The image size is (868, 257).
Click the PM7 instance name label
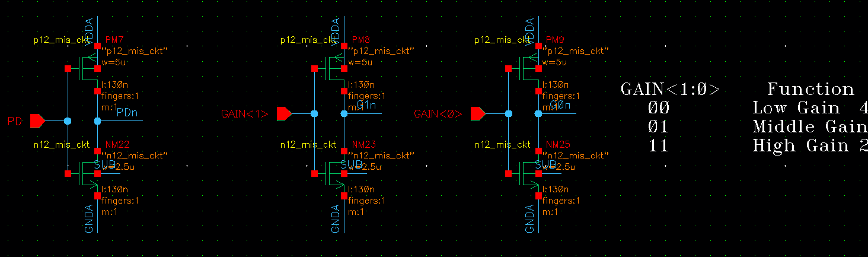[x=114, y=40]
